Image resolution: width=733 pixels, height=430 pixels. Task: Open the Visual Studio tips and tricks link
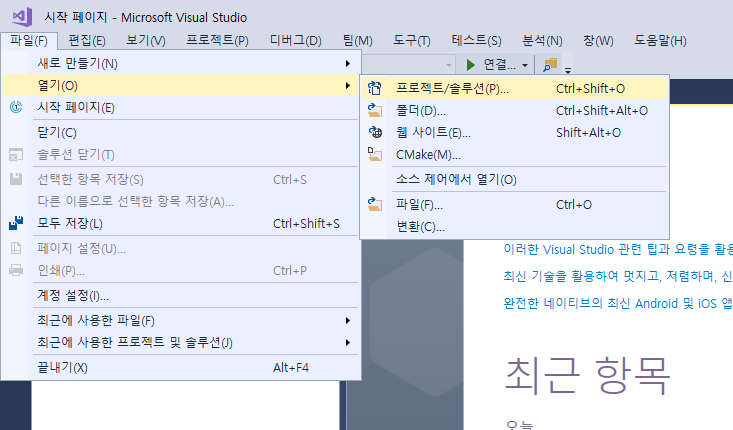618,249
